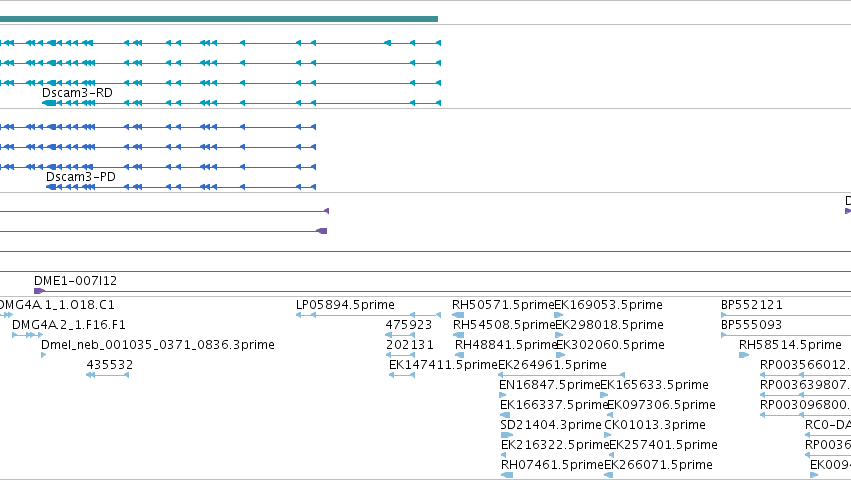The image size is (851, 480).
Task: Click the EK257401.5prime EST label
Action: pyautogui.click(x=663, y=445)
